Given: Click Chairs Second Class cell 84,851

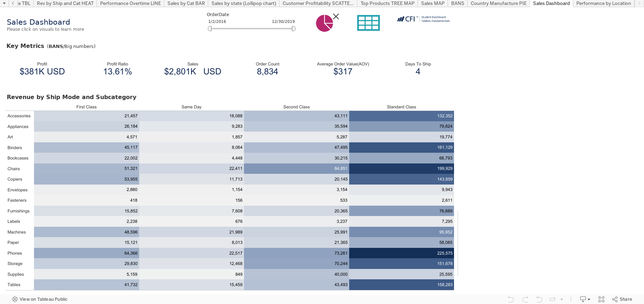Looking at the screenshot, I should [x=297, y=168].
